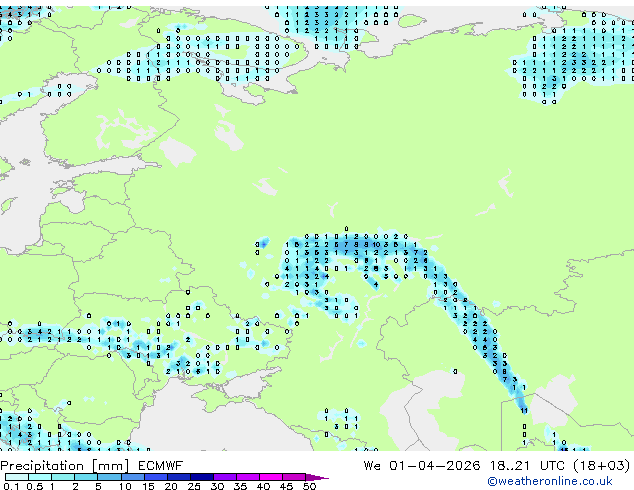Click the legend value '10'
The height and width of the screenshot is (490, 634).
pos(125,486)
